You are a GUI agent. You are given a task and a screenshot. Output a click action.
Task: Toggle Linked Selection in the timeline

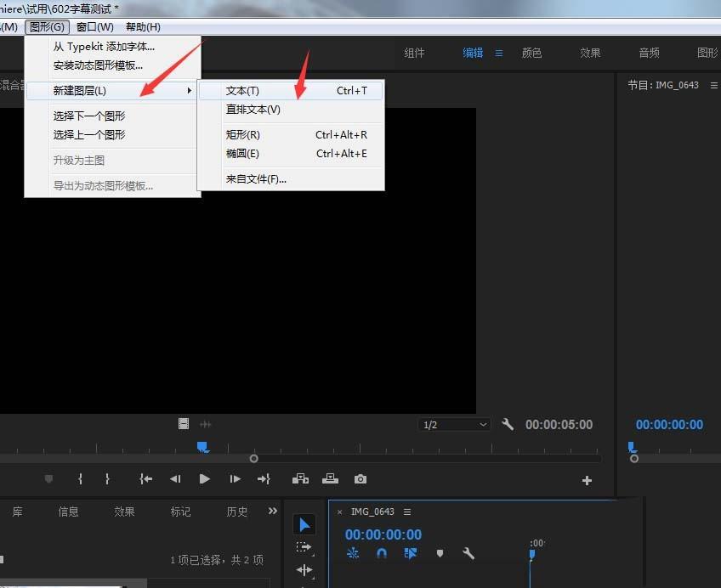(411, 553)
